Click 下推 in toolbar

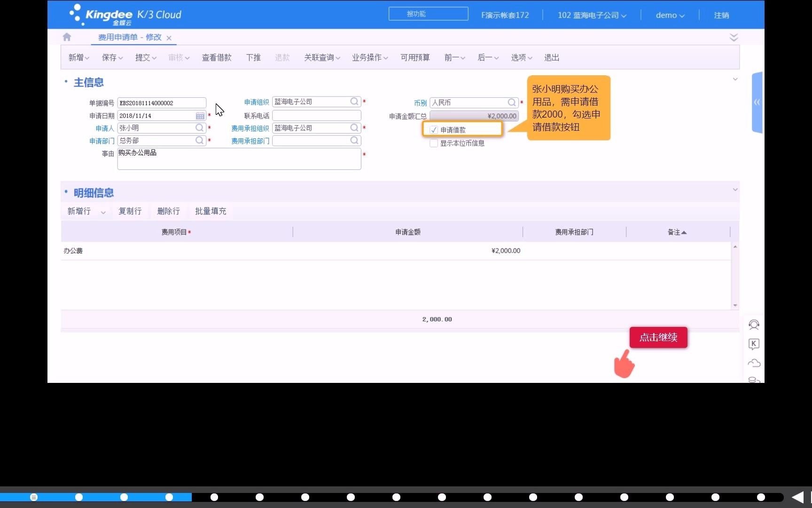(x=253, y=57)
